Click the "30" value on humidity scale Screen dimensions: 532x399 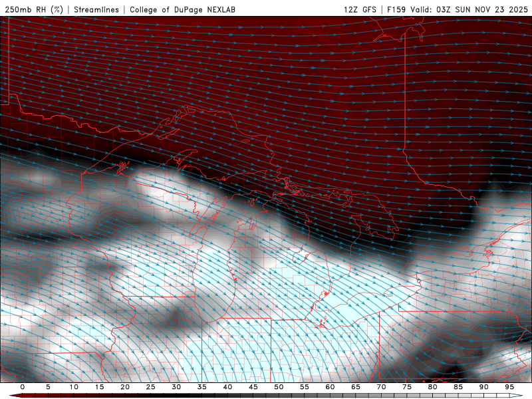[x=176, y=387]
